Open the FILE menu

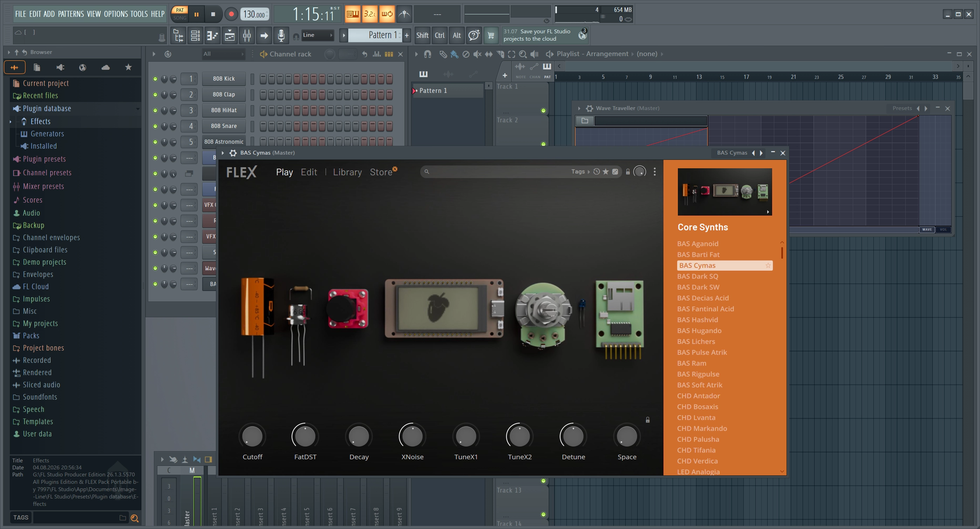21,14
